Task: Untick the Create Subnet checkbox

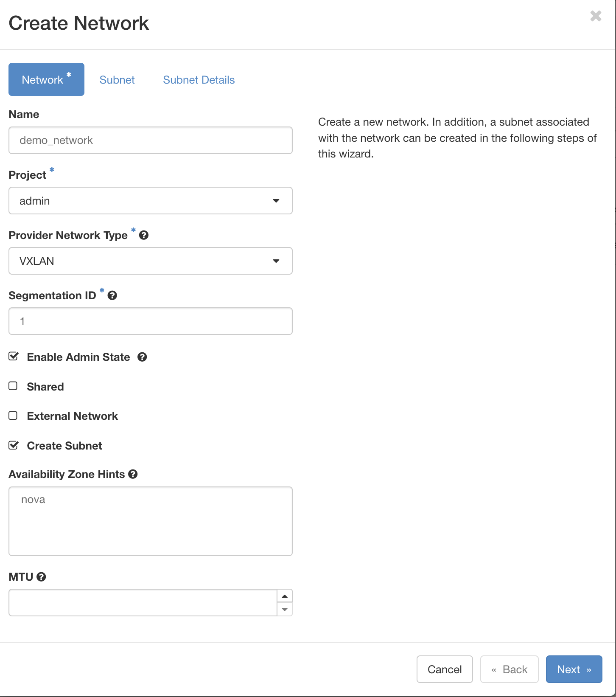Action: coord(14,445)
